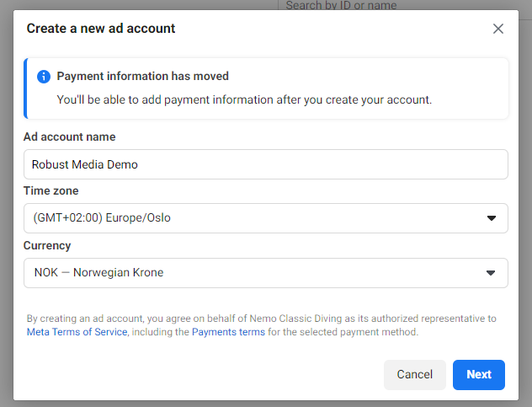Click the arrow on the Currency selector

tap(492, 273)
